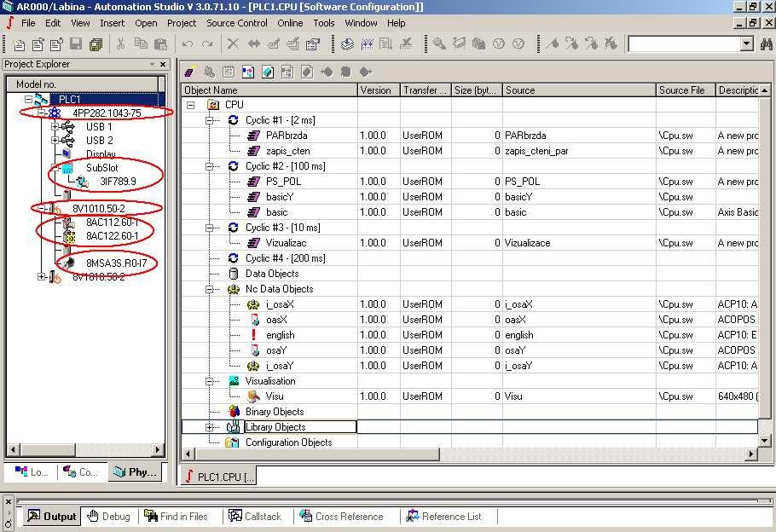The height and width of the screenshot is (532, 776).
Task: Collapse the 4PP282.1043-75 node
Action: click(42, 113)
